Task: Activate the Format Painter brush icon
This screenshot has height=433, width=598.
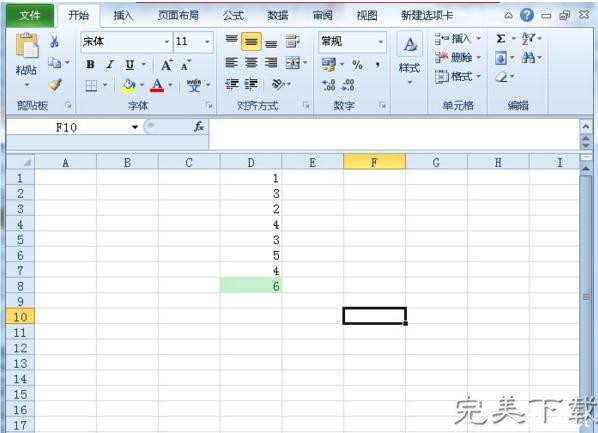Action: pos(55,84)
